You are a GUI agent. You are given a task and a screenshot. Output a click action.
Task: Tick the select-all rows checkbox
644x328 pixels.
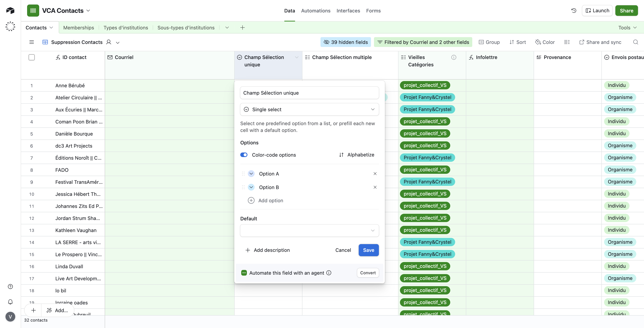tap(31, 57)
